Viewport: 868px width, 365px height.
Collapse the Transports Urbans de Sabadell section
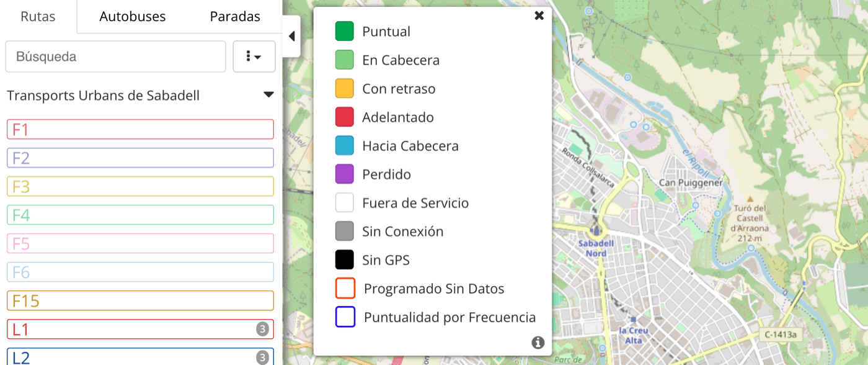tap(268, 94)
